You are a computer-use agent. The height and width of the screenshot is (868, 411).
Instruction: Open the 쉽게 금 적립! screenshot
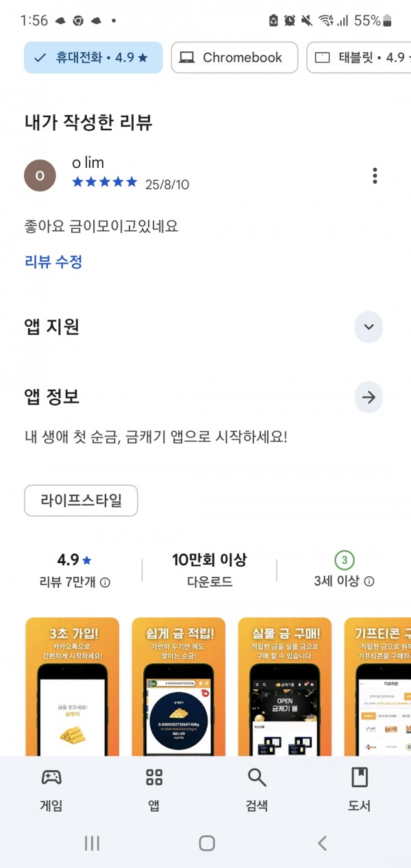[x=179, y=686]
